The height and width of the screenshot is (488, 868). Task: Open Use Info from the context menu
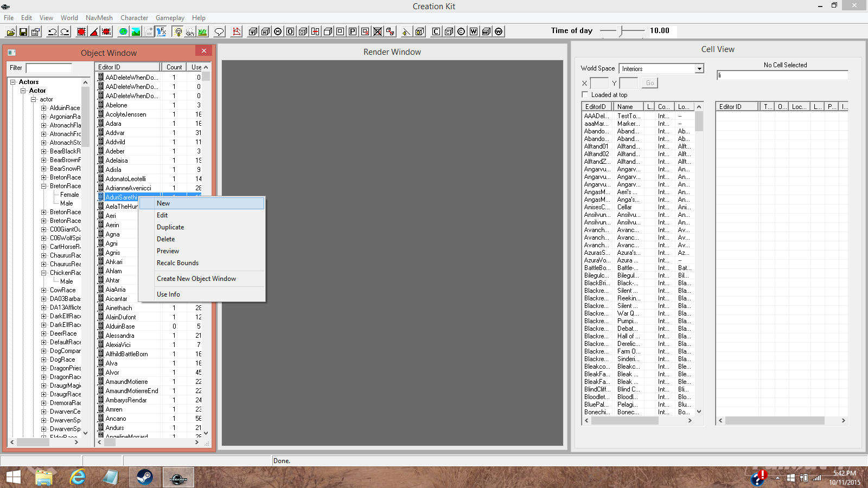coord(202,294)
